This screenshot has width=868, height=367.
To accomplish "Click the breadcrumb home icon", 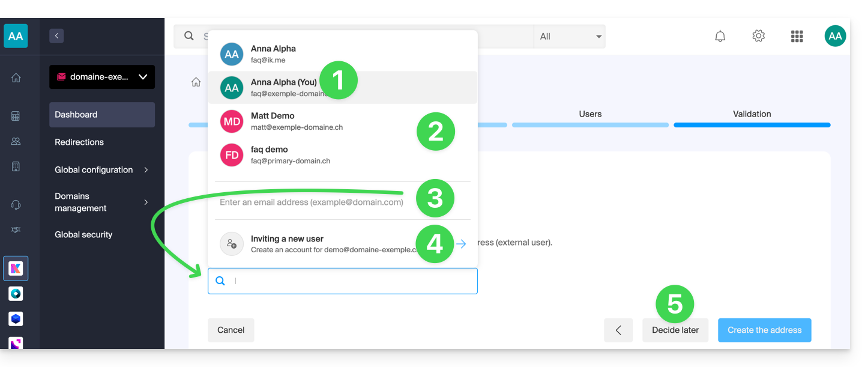I will click(196, 82).
